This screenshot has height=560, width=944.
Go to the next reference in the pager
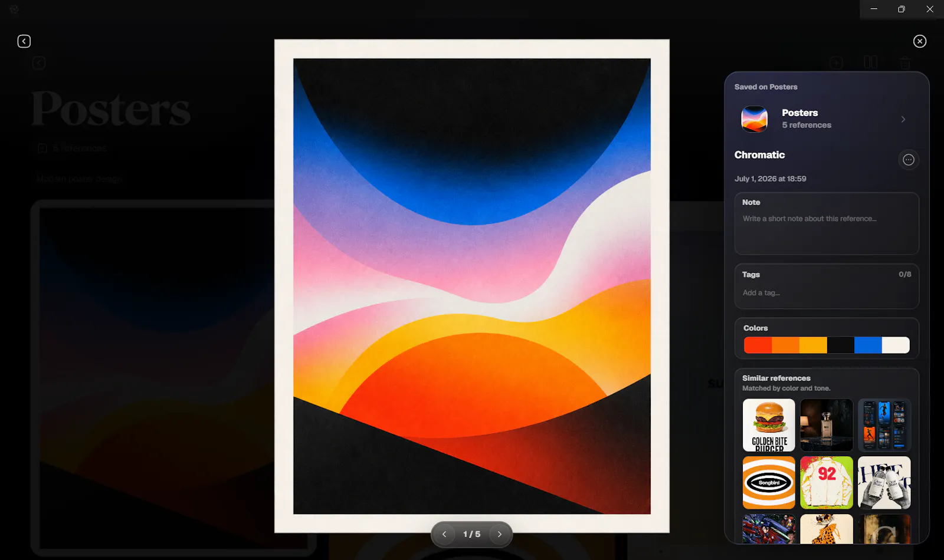click(x=499, y=534)
